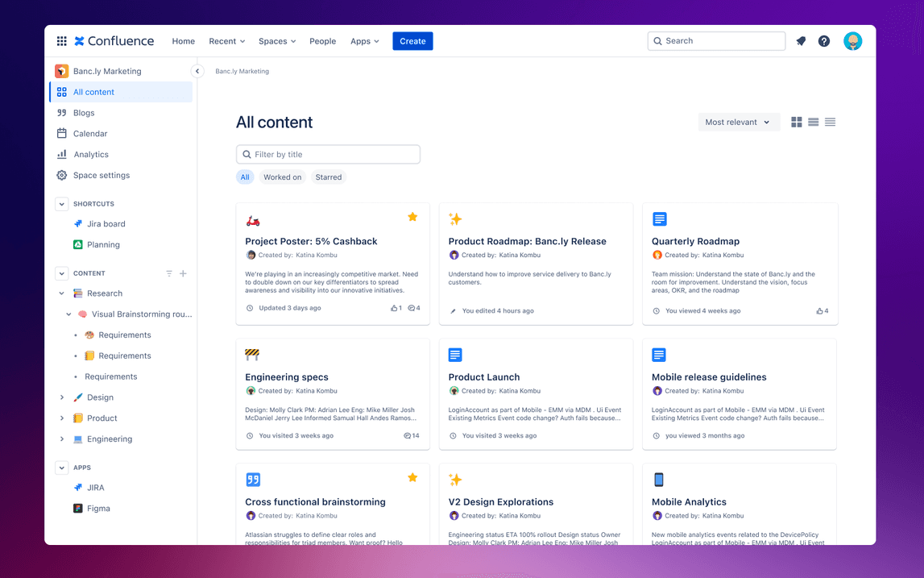Unstar the Project Poster: 5% Cashback page
The height and width of the screenshot is (578, 924).
(x=413, y=216)
